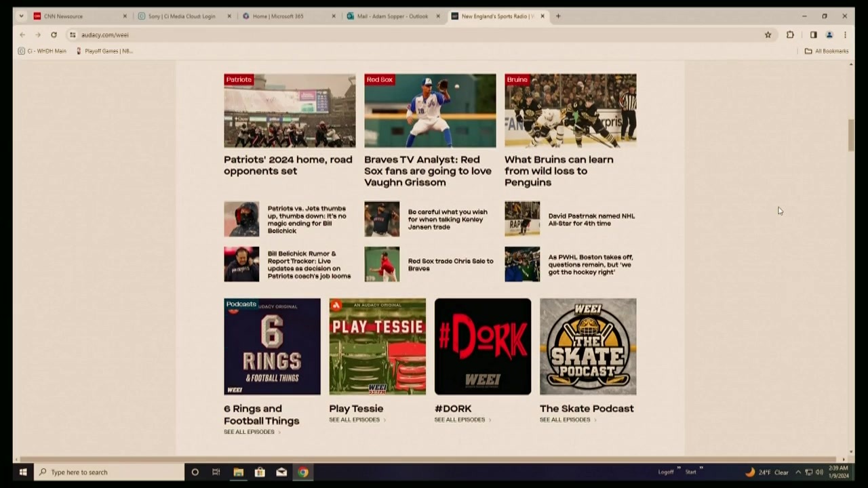
Task: Open the Windows Start menu icon
Action: (22, 472)
